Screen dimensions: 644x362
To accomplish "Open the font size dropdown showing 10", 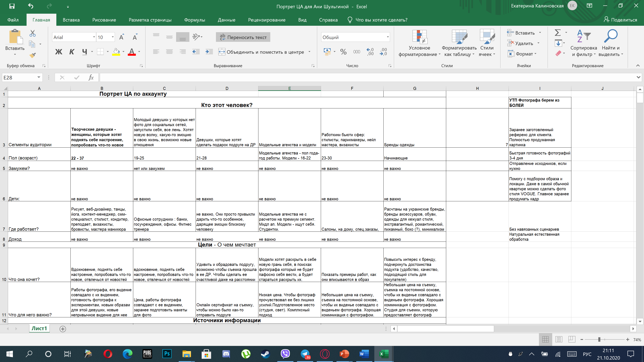I will [113, 37].
